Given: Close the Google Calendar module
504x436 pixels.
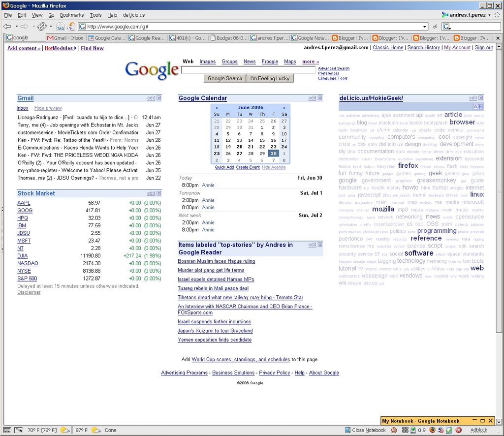Looking at the screenshot, I should pyautogui.click(x=320, y=98).
